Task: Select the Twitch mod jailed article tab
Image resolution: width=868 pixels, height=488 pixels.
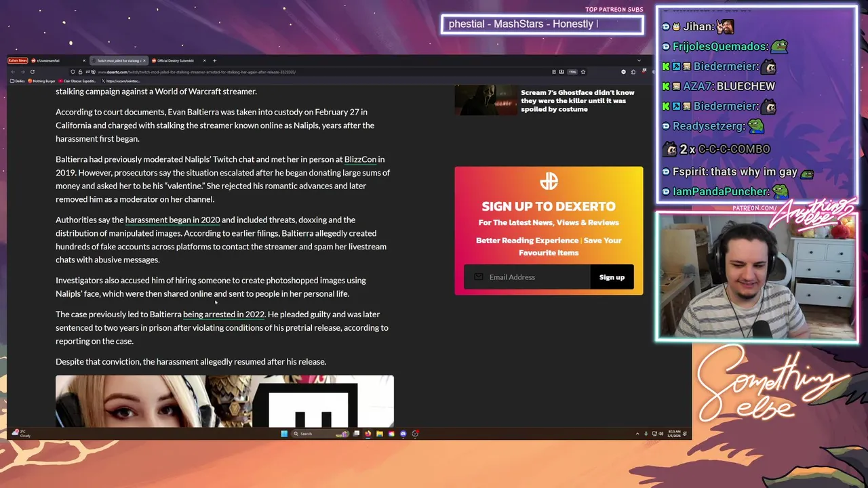Action: coord(119,60)
